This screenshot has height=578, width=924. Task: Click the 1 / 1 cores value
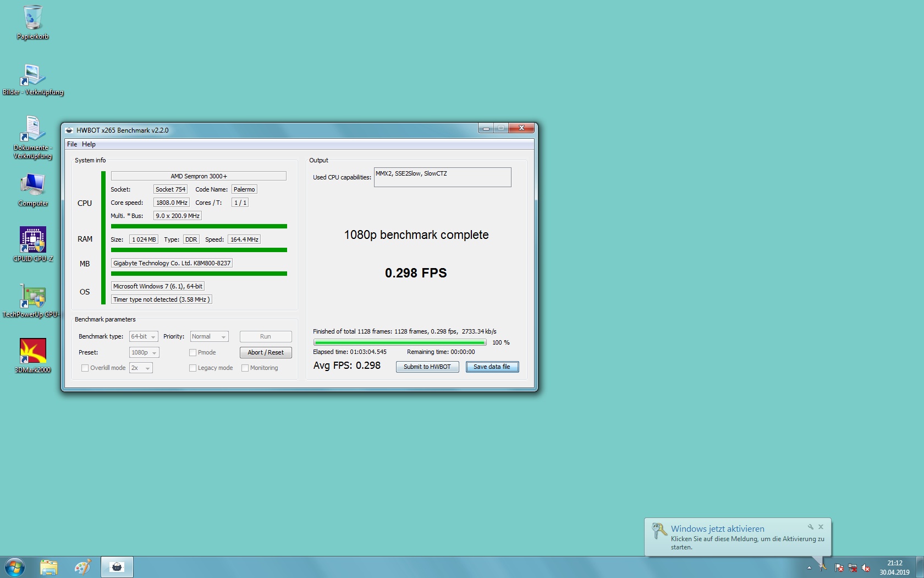[x=240, y=203]
